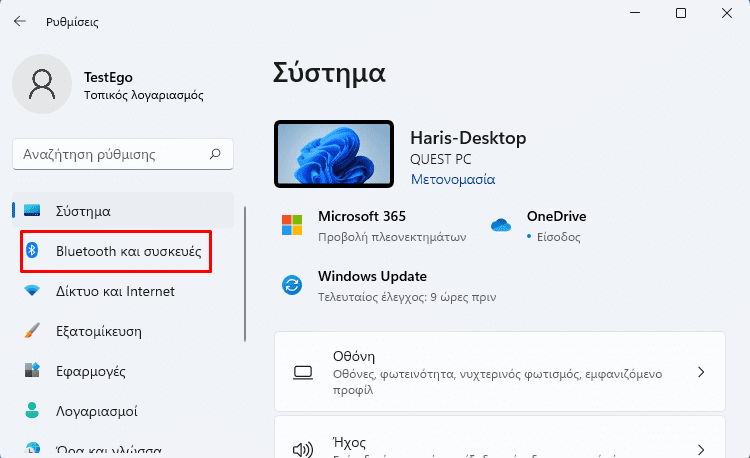
Task: Open Εξατομίκευση settings
Action: [123, 331]
